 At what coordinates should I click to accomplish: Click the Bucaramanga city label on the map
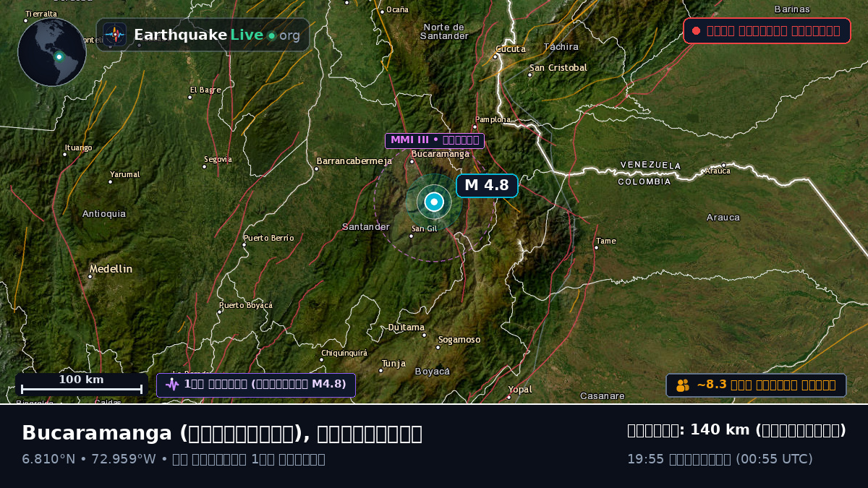pos(440,154)
